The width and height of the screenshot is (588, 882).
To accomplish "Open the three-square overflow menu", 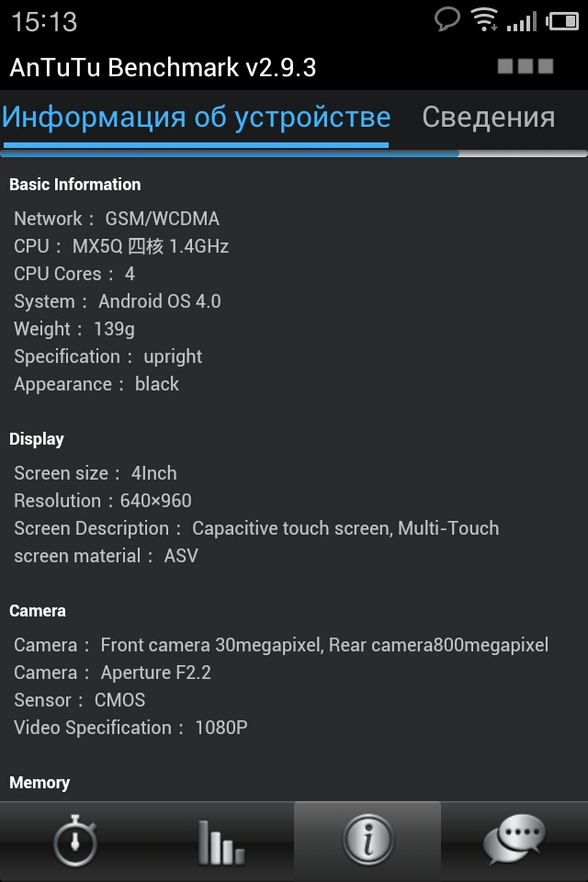I will [526, 66].
